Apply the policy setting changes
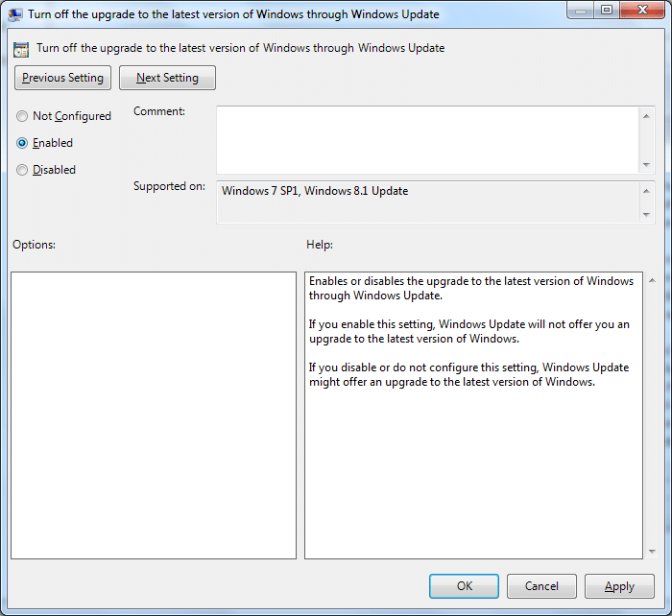Viewport: 672px width, 616px height. 619,586
